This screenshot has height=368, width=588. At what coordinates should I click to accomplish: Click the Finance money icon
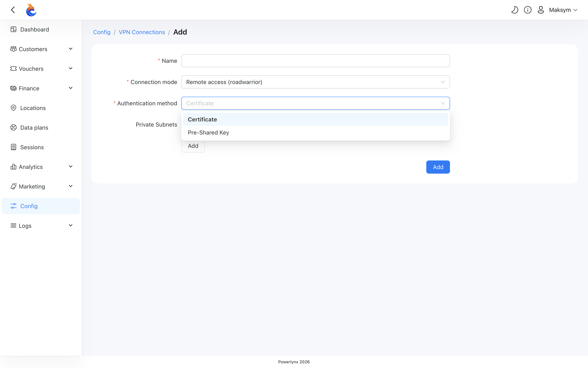[13, 88]
